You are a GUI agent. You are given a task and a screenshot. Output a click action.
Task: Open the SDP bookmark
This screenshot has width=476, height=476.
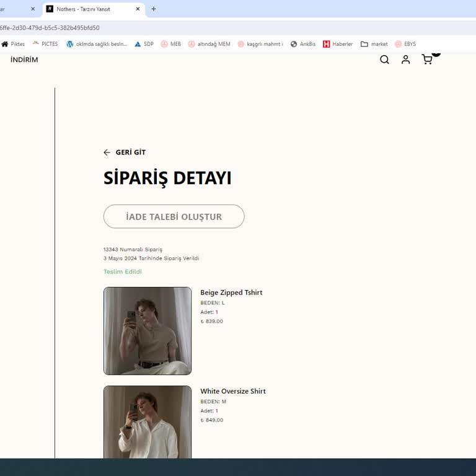coord(144,44)
